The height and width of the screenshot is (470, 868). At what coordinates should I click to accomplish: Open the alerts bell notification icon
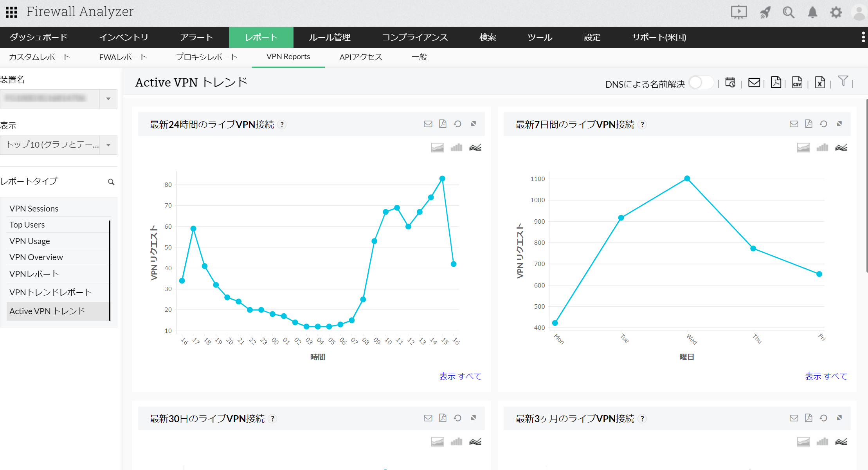812,13
